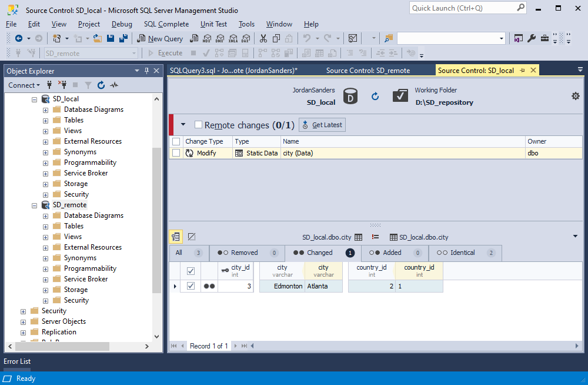Expand the Server Objects folder

point(23,322)
